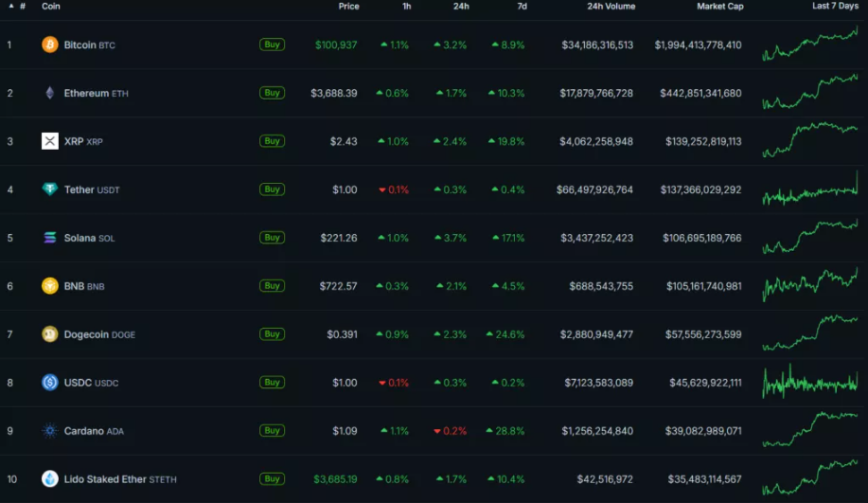Click Ethereum price $3,688.39

click(x=334, y=93)
